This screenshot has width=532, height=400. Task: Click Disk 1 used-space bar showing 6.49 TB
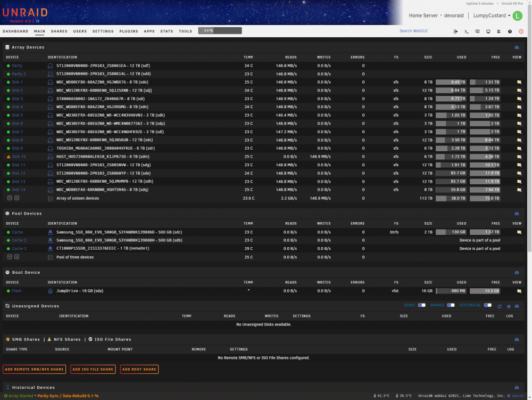point(451,82)
